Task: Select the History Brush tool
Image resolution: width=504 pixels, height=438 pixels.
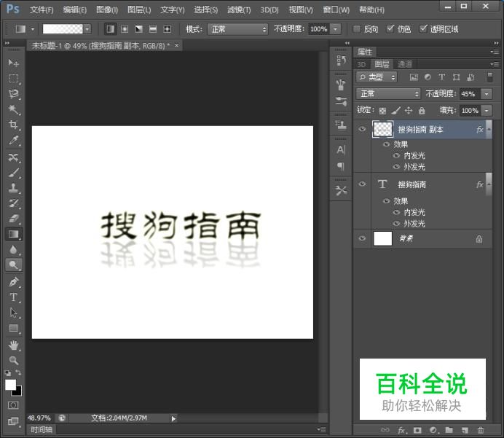Action: point(13,203)
